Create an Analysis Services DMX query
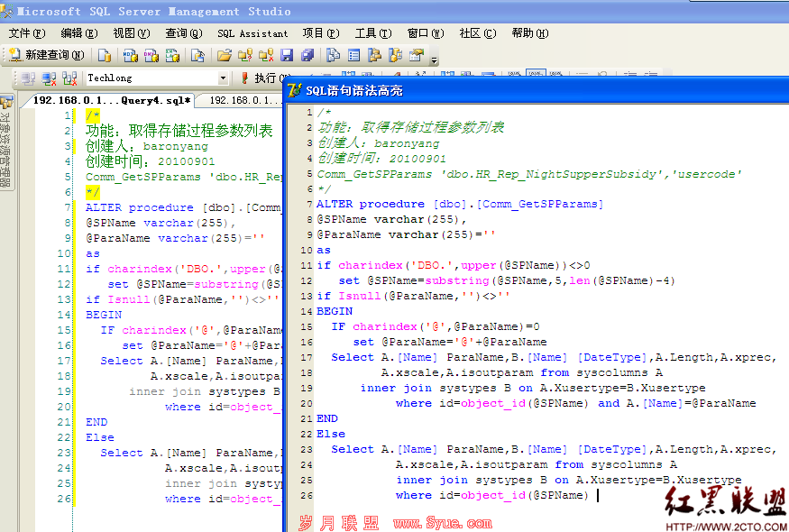The image size is (789, 532). coord(151,55)
